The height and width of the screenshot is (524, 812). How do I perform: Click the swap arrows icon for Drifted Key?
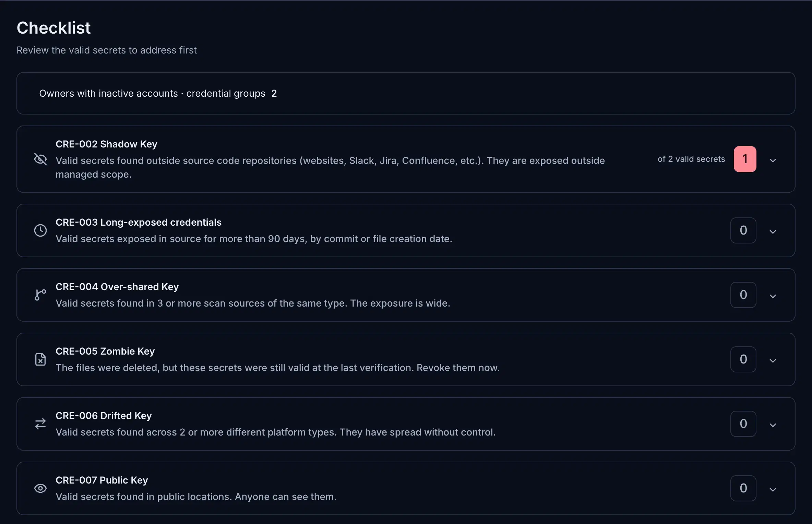40,424
